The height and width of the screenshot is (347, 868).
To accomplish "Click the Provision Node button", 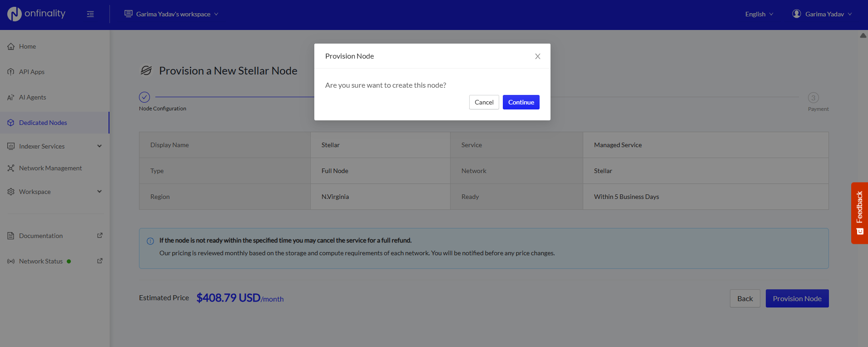I will click(797, 298).
